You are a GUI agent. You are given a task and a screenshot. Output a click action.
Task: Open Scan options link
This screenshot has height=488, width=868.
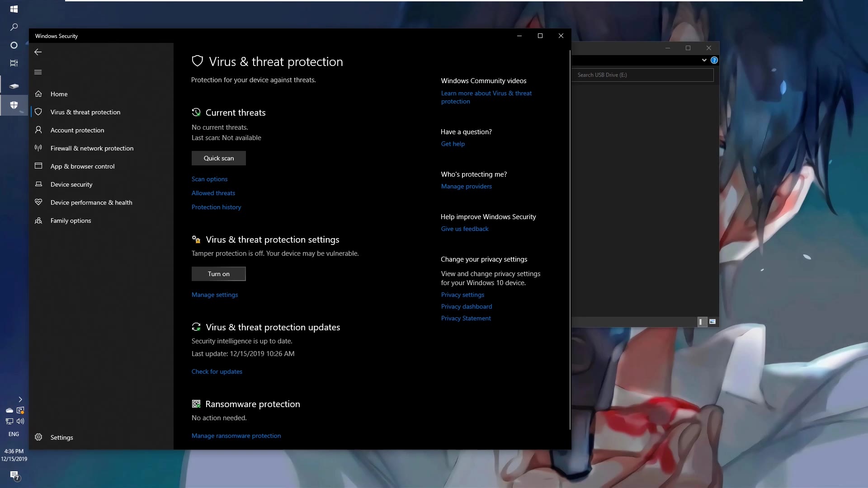tap(209, 179)
